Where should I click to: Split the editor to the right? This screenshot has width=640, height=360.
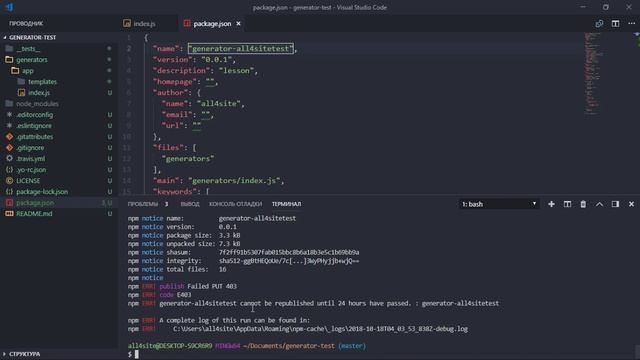click(x=615, y=24)
